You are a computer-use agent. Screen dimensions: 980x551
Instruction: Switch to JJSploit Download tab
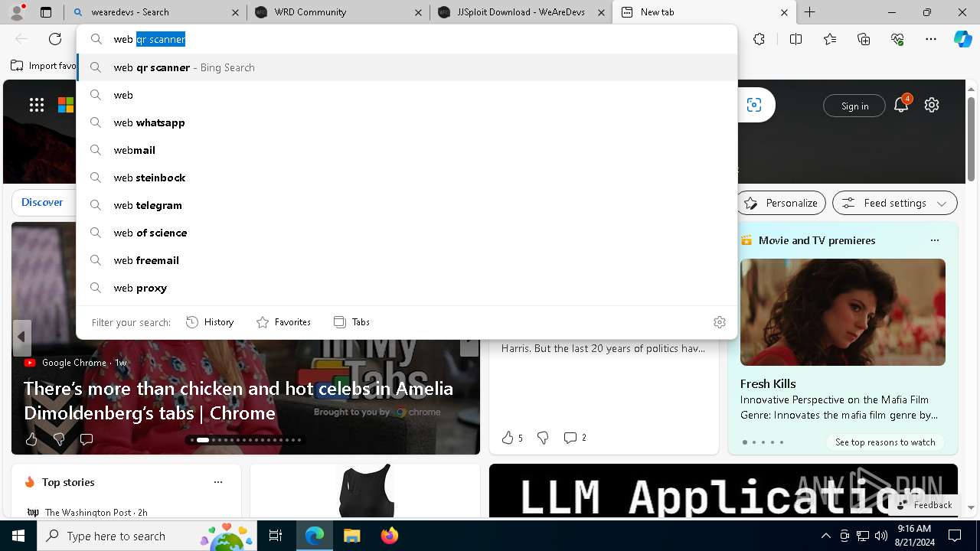coord(521,12)
